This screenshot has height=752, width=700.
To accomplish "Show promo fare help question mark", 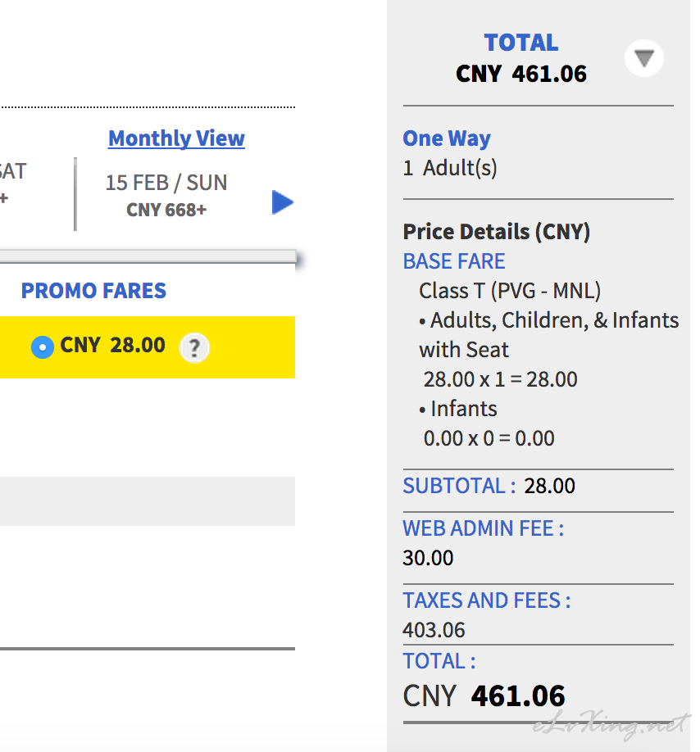I will (194, 347).
